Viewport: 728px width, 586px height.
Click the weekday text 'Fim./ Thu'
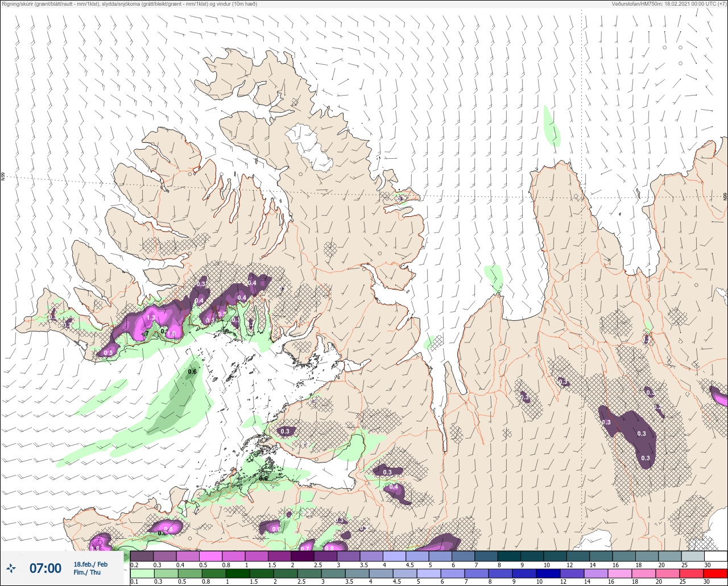(87, 572)
